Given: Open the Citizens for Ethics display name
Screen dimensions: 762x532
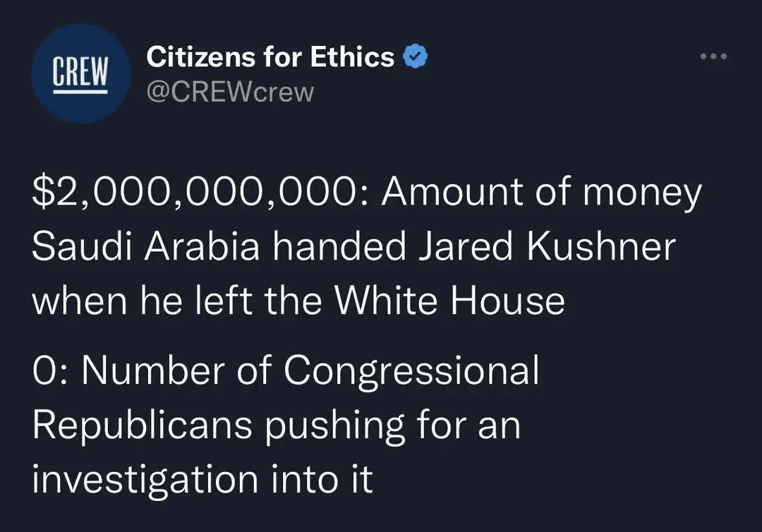Looking at the screenshot, I should [x=270, y=57].
